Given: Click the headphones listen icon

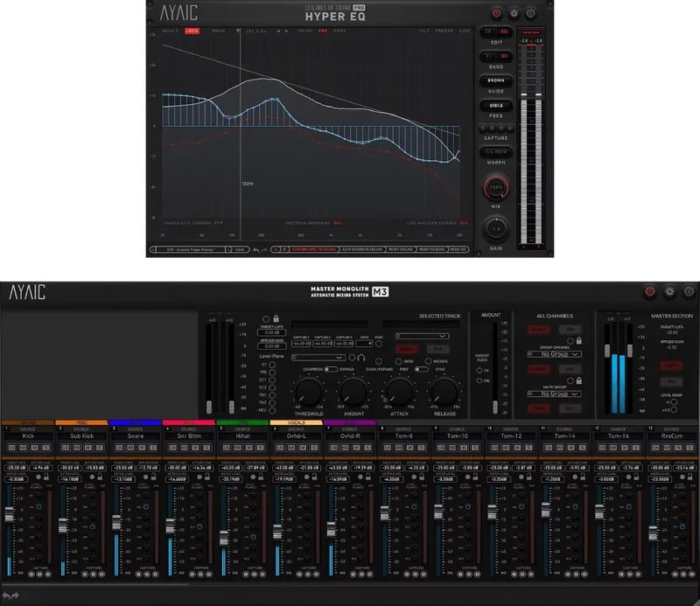Looking at the screenshot, I should pos(361,358).
